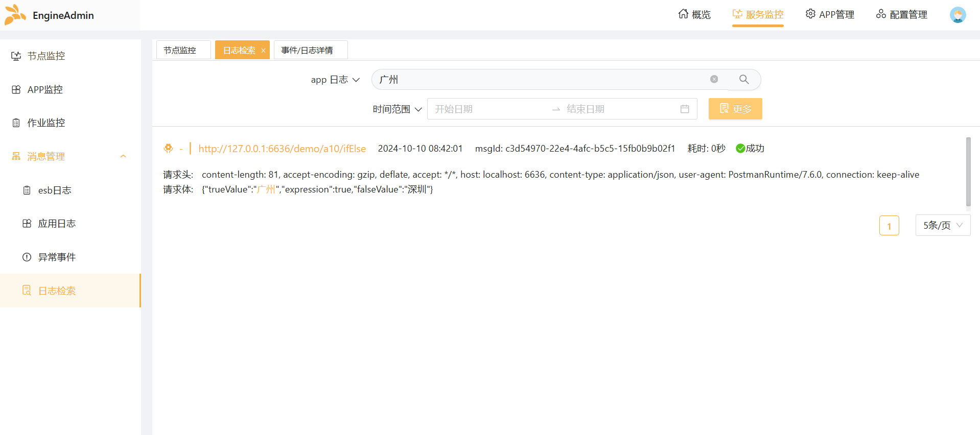Open APP管理 from top navigation
The width and height of the screenshot is (980, 435).
pyautogui.click(x=830, y=15)
